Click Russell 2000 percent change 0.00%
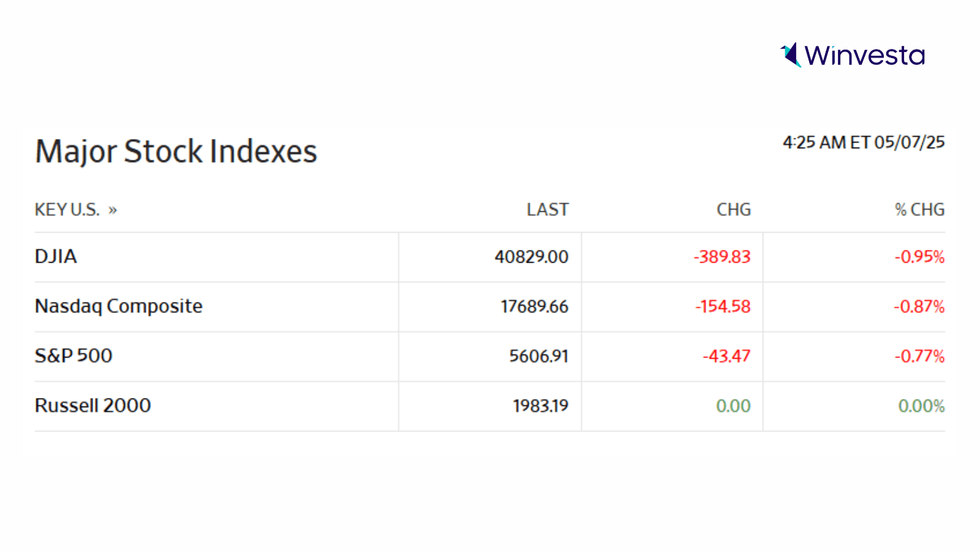 coord(921,406)
